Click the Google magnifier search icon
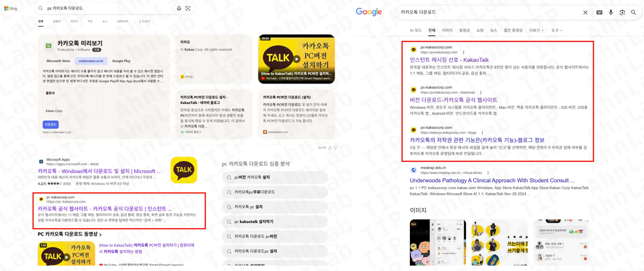644x271 pixels. pyautogui.click(x=634, y=12)
